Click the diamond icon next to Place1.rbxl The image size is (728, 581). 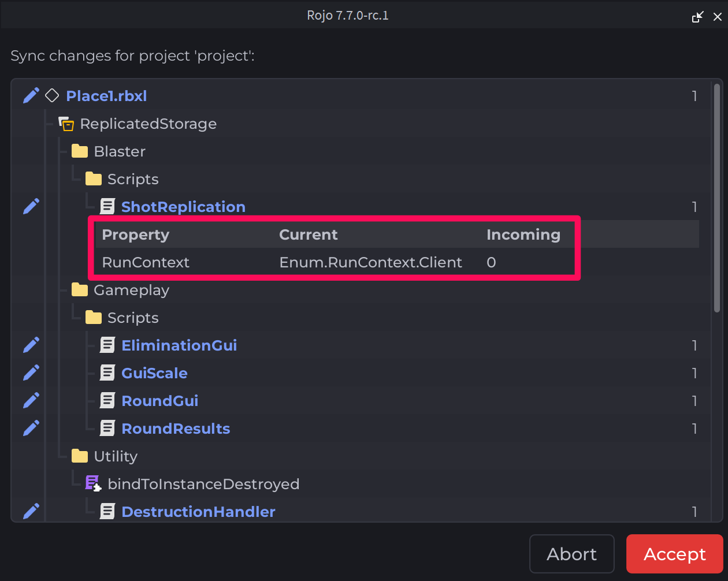pyautogui.click(x=53, y=96)
